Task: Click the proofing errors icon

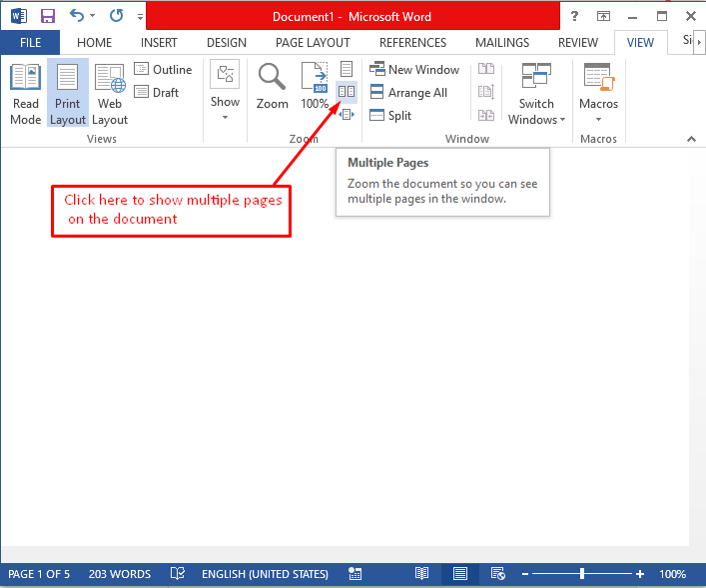Action: point(178,574)
